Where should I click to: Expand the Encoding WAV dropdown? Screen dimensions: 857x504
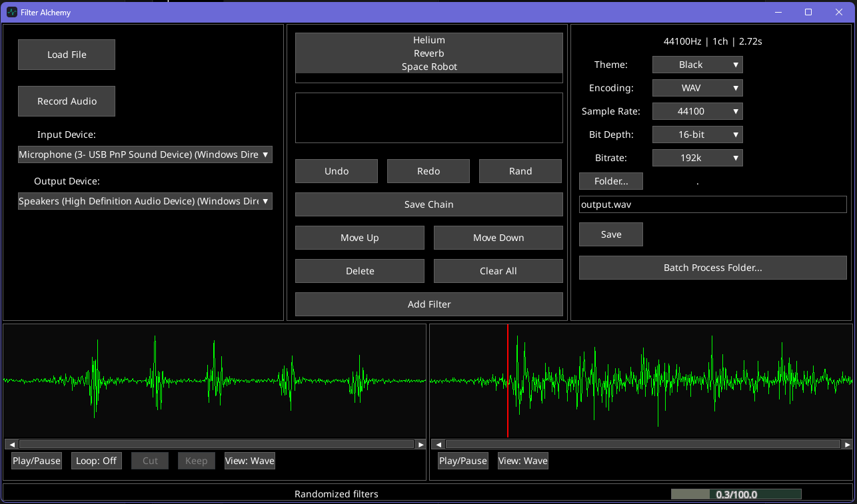point(697,88)
